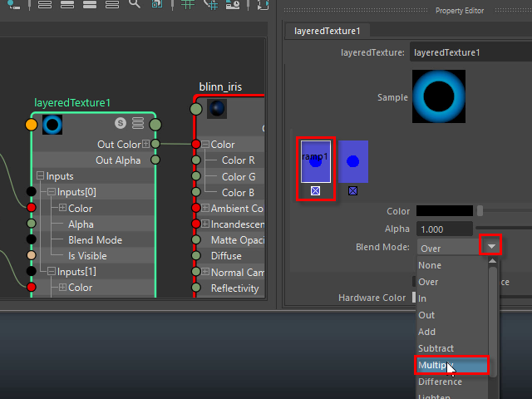
Task: Collapse the Color attribute on blinn_iris
Action: (205, 145)
